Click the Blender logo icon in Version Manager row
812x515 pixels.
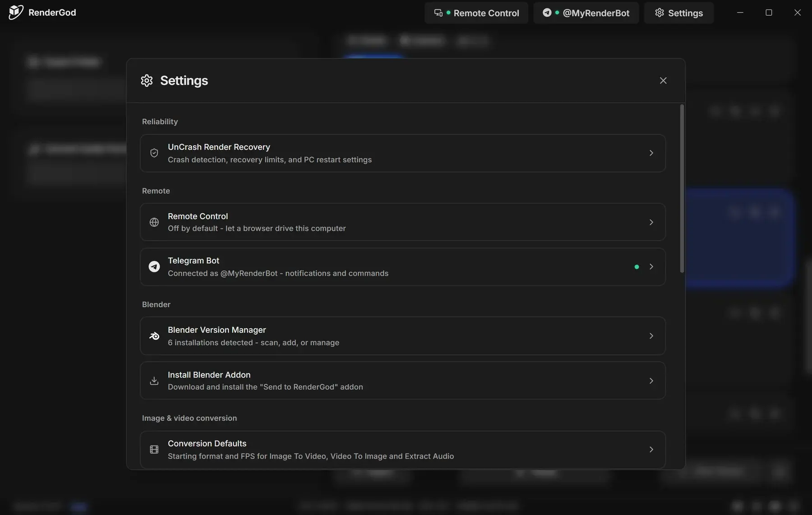[x=154, y=336]
